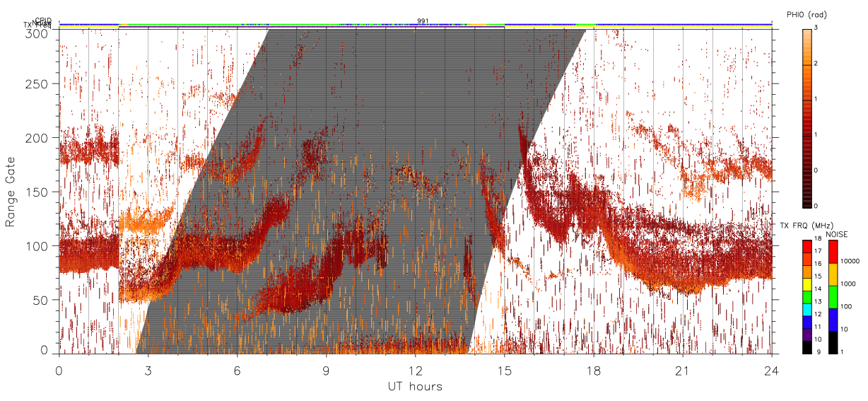Select the blue NOISE swatch between 10 and 100
Screen dimensions: 868x401
[x=833, y=320]
